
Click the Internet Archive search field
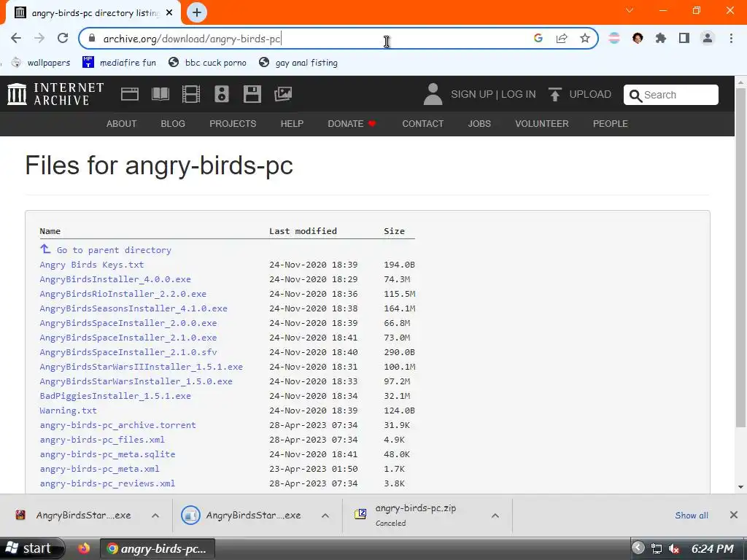point(671,95)
